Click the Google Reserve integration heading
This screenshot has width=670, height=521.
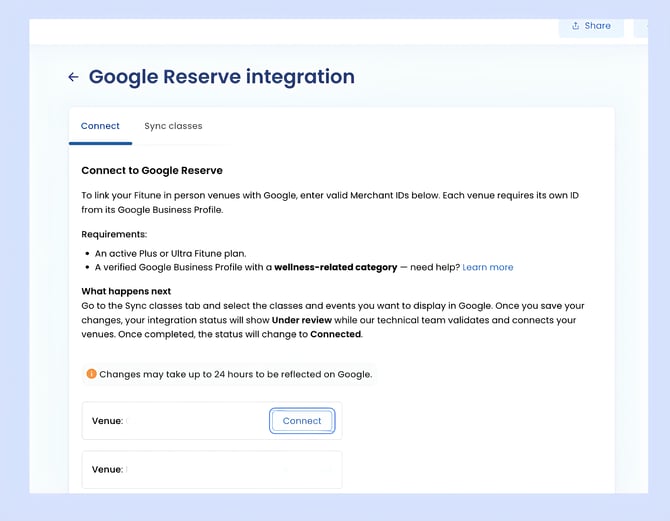point(221,77)
